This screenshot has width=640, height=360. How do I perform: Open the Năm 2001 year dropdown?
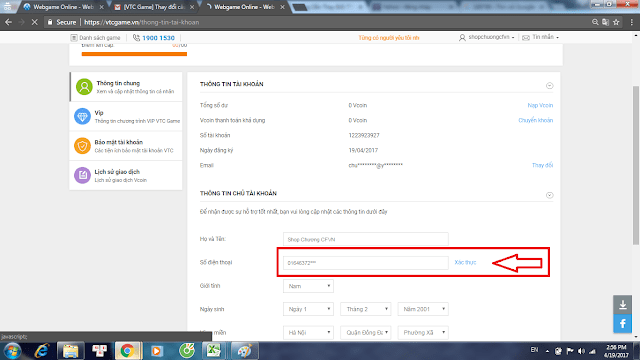pos(423,309)
